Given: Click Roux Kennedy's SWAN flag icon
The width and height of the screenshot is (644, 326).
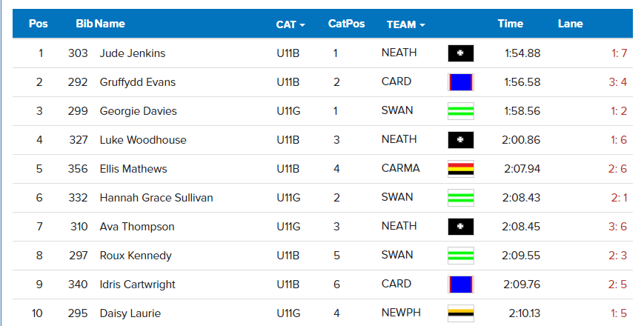Looking at the screenshot, I should (x=461, y=256).
